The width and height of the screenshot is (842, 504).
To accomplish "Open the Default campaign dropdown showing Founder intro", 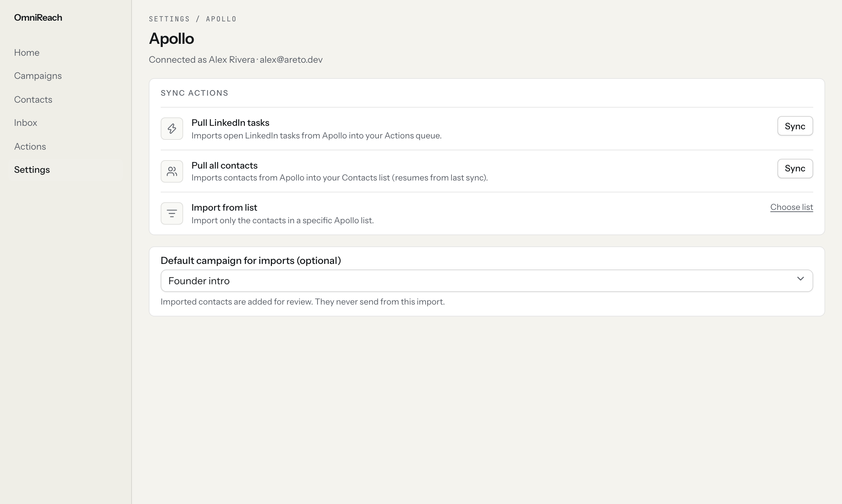I will pos(487,281).
